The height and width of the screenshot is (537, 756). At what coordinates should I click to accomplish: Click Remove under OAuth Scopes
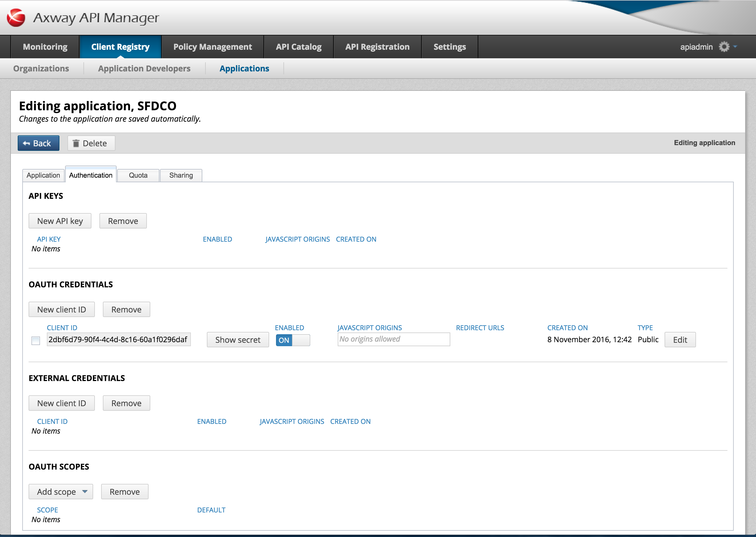click(x=125, y=492)
